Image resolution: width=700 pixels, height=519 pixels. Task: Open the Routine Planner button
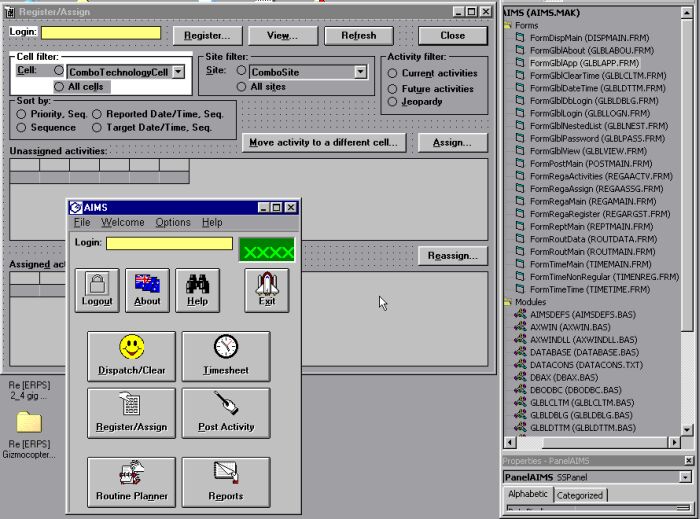[131, 481]
